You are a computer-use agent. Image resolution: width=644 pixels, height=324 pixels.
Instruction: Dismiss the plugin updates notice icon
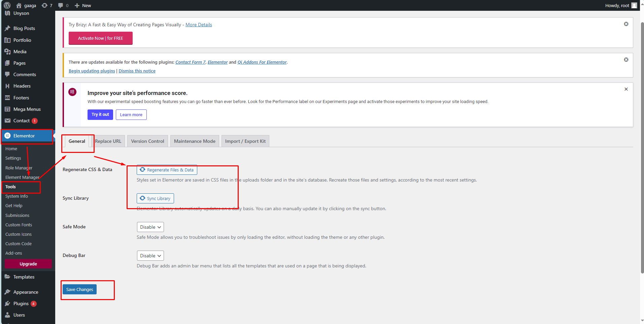coord(626,60)
